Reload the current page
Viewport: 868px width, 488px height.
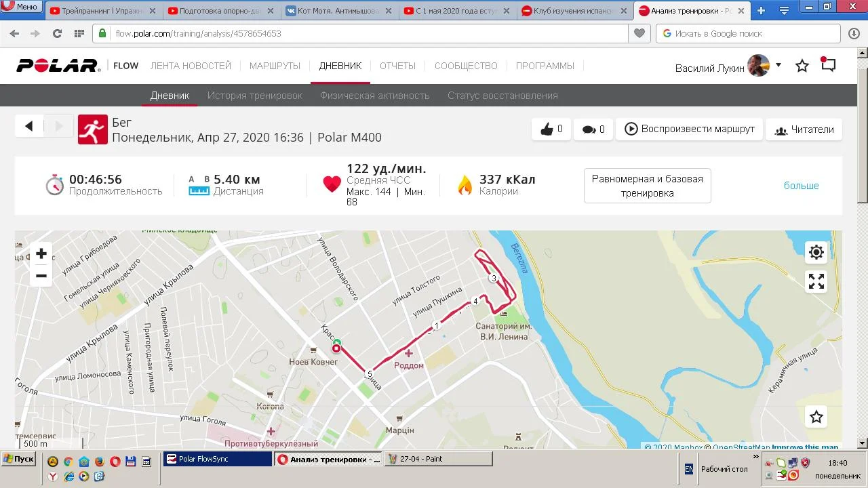click(x=57, y=33)
